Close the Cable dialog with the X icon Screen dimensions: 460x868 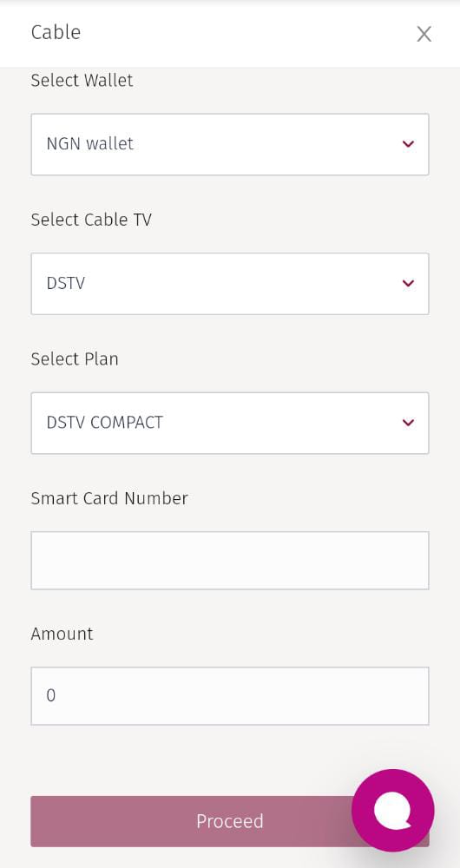click(424, 35)
